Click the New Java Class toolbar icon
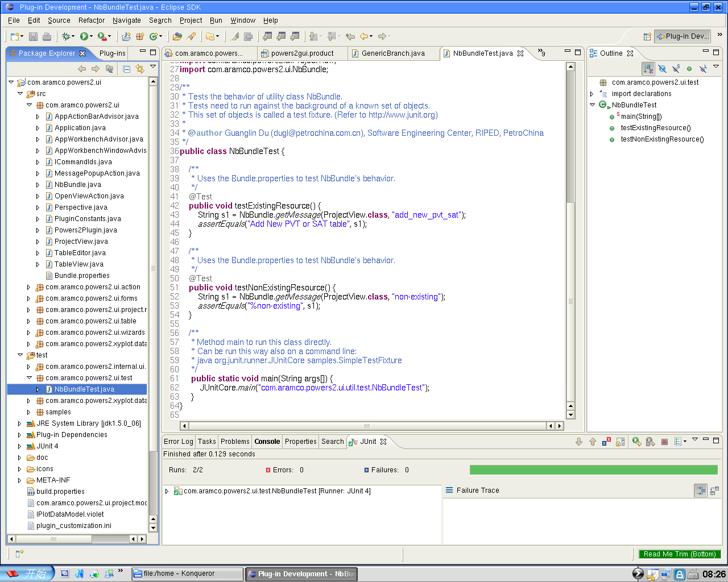728x582 pixels. pyautogui.click(x=154, y=36)
